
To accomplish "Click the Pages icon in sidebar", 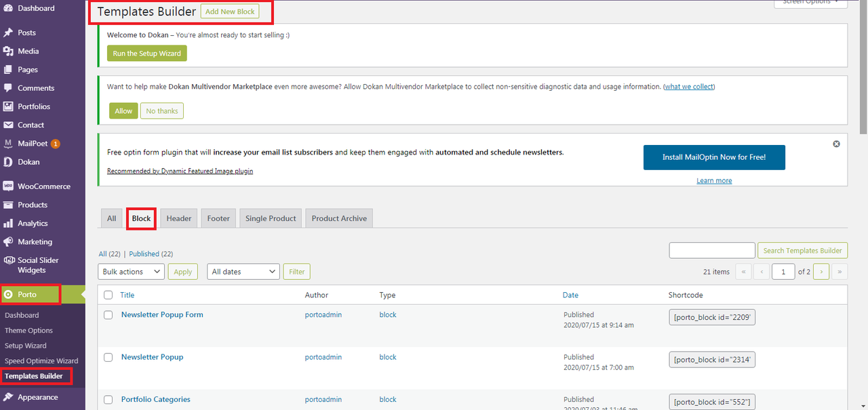I will pyautogui.click(x=8, y=69).
